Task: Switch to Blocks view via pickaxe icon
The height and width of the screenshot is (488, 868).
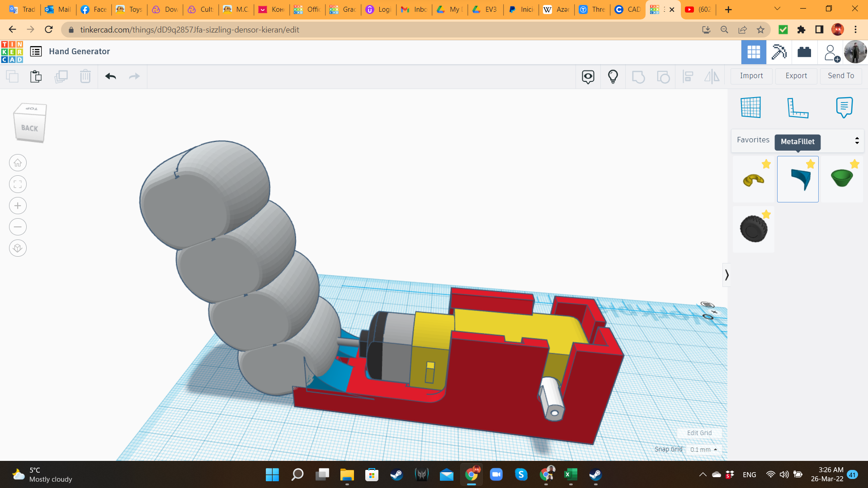Action: click(778, 52)
